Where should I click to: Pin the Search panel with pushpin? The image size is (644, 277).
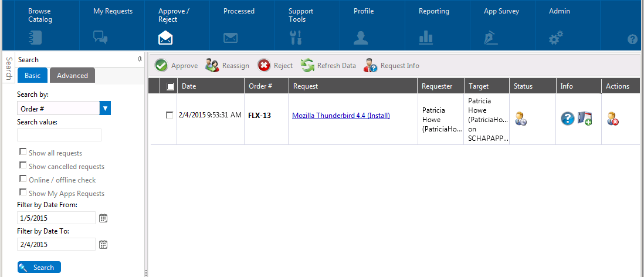(140, 60)
